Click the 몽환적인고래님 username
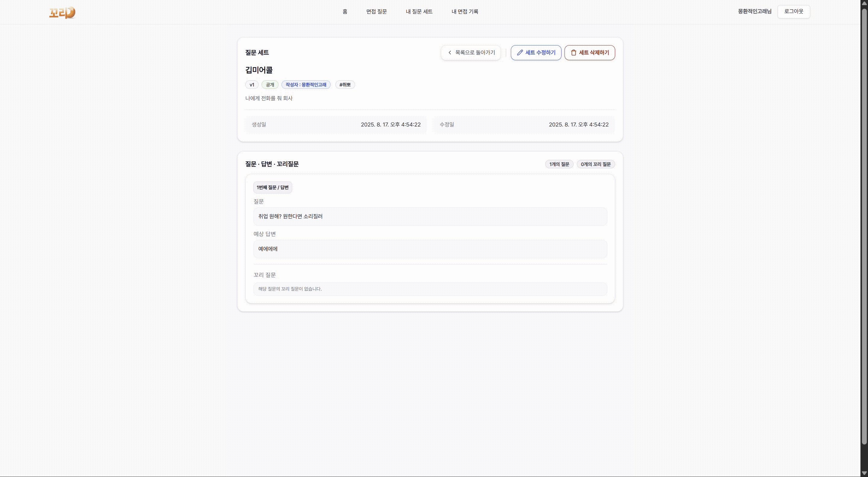Image resolution: width=868 pixels, height=477 pixels. point(754,11)
